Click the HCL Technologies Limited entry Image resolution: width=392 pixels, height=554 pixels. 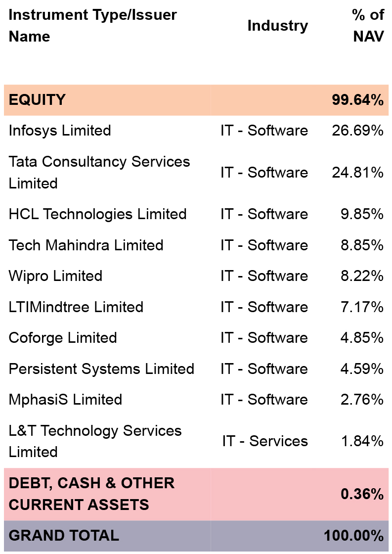97,214
